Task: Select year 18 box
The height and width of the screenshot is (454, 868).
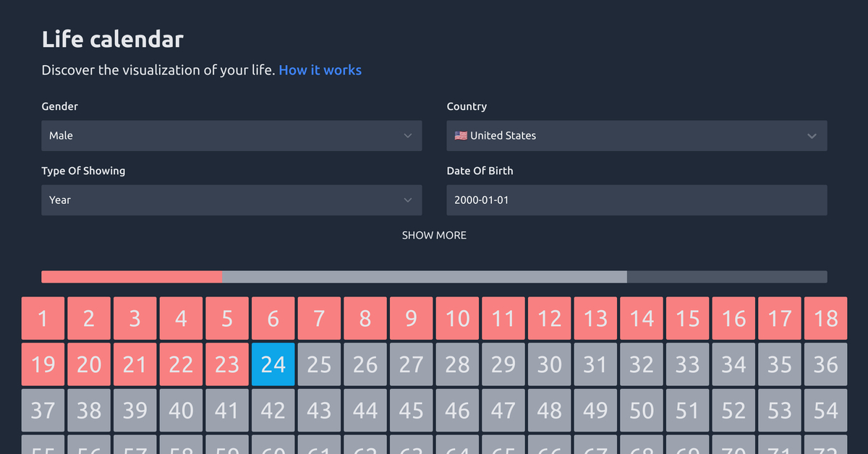Action: (x=825, y=318)
